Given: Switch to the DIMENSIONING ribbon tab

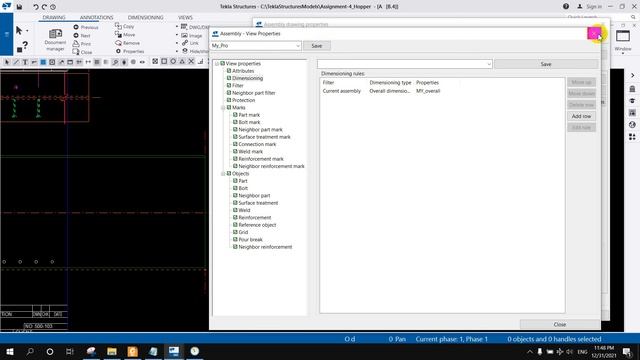Looking at the screenshot, I should pos(145,18).
